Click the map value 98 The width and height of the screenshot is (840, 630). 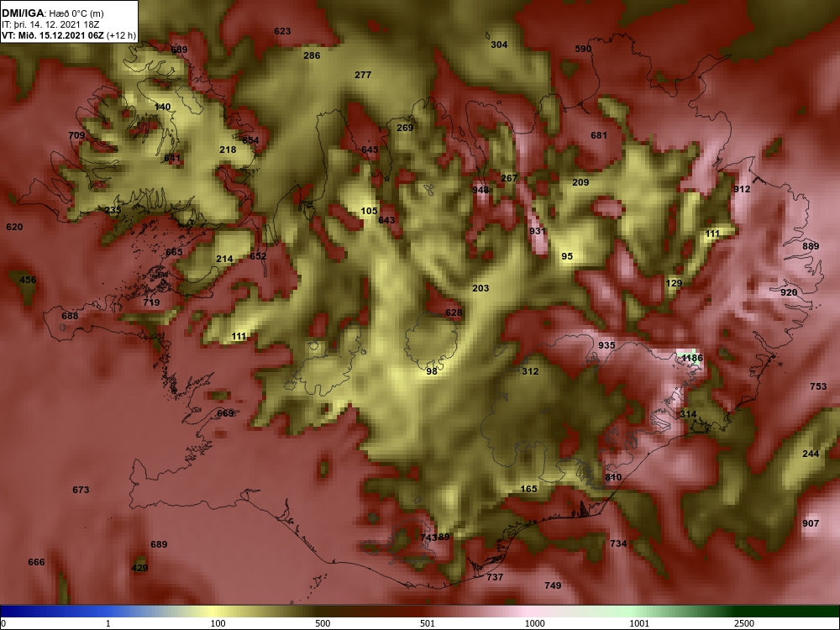pyautogui.click(x=432, y=371)
